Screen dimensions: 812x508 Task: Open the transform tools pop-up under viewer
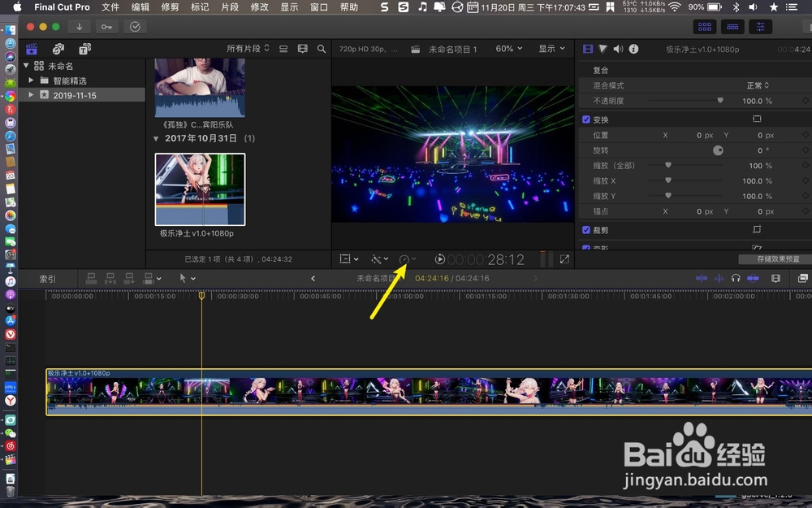click(x=348, y=258)
